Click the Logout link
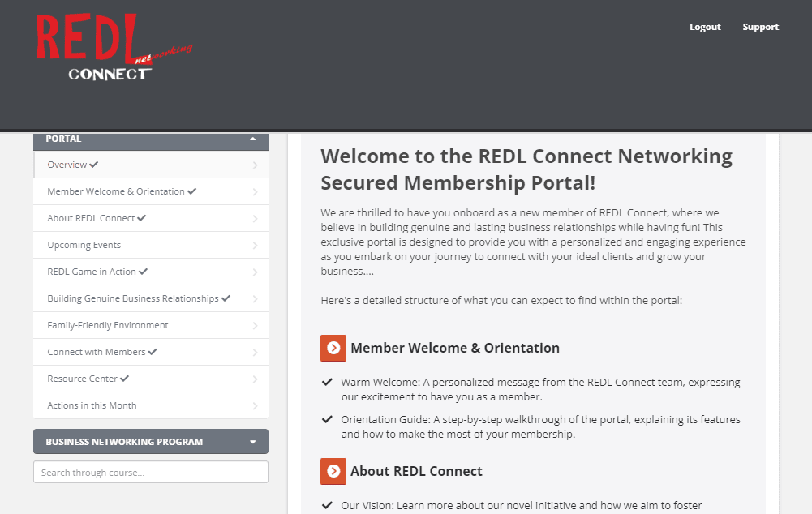 point(705,27)
